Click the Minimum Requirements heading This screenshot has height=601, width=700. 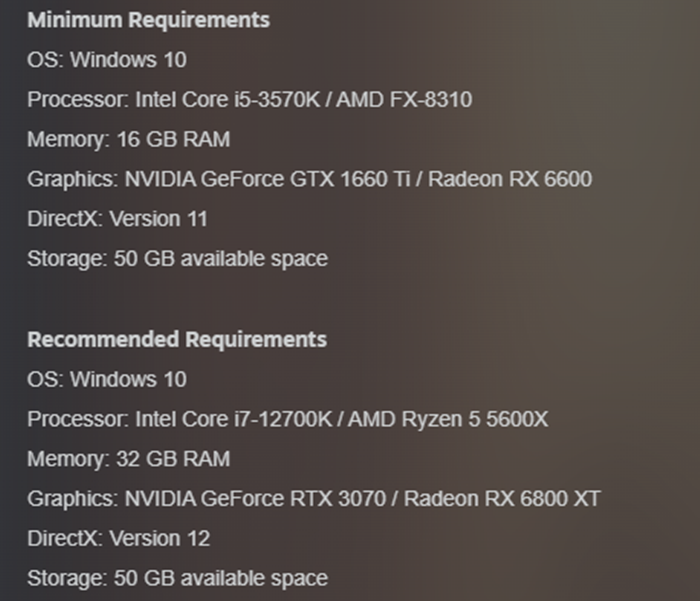coord(149,20)
